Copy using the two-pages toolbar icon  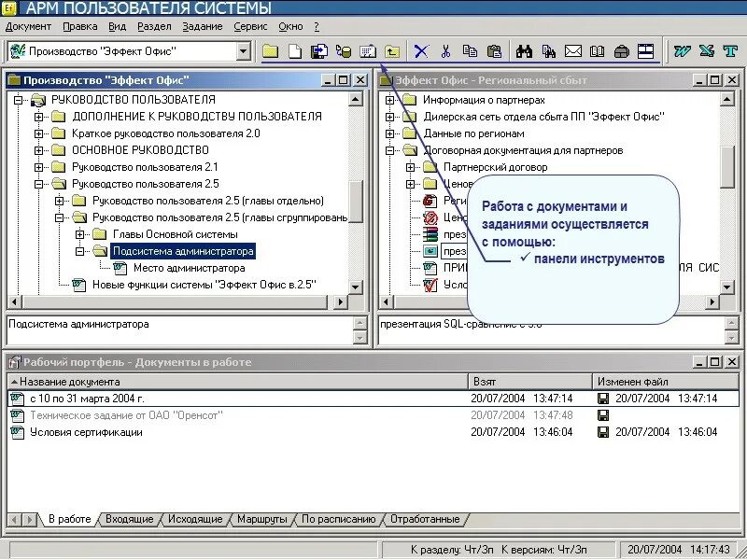[x=471, y=51]
